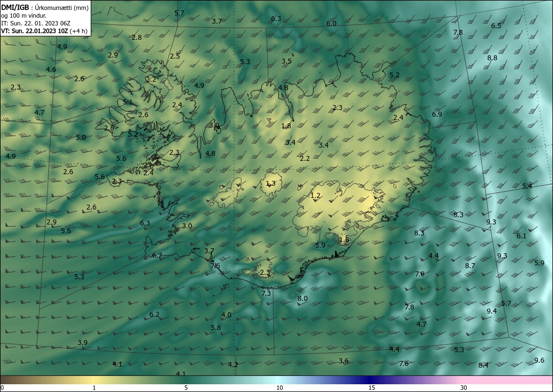Click the '1.8' value label
The height and width of the screenshot is (392, 553).
286,126
